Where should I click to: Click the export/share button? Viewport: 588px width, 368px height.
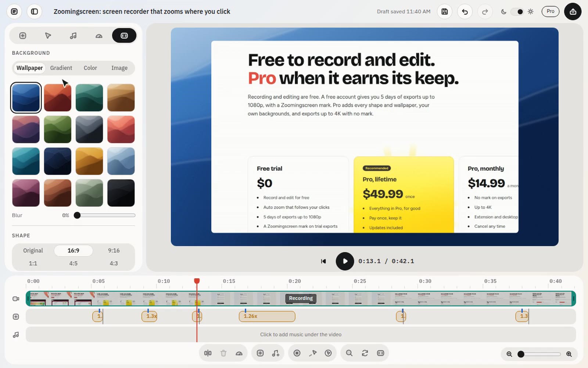[x=573, y=12]
